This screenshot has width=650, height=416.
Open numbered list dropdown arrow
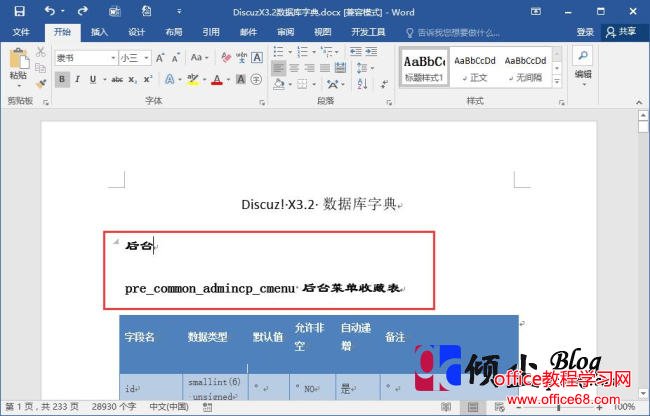tap(314, 52)
